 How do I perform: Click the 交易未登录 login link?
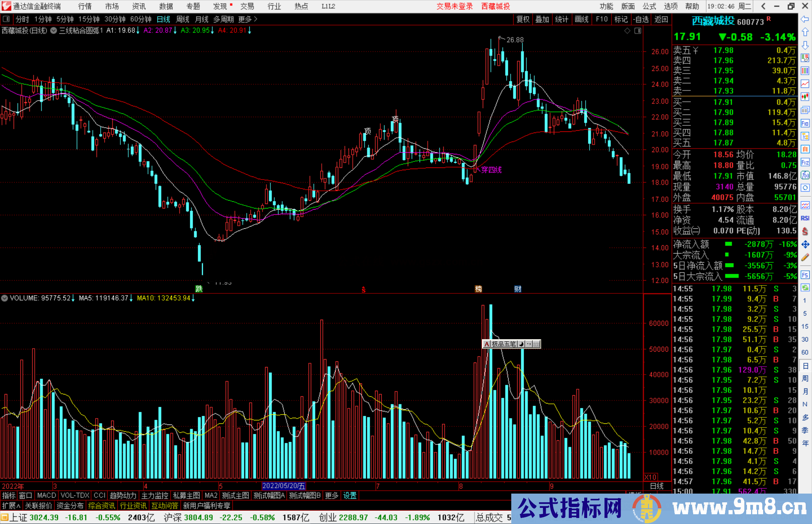tap(454, 6)
